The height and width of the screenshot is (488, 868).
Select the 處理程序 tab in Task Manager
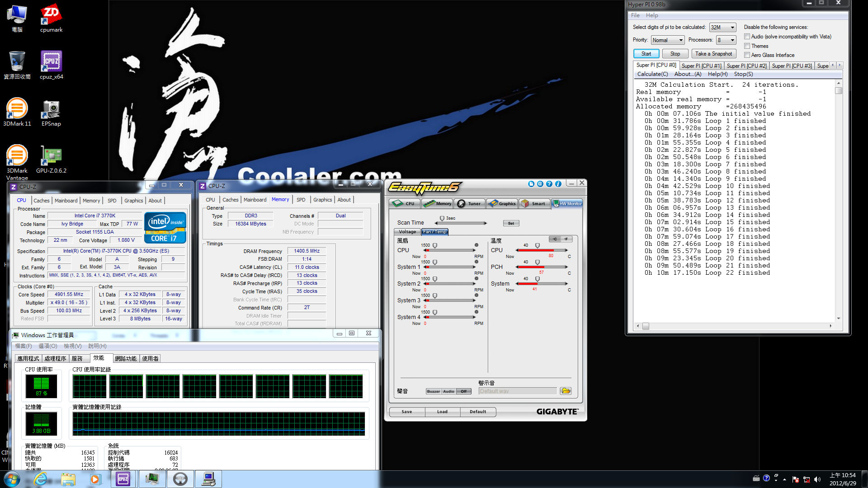(55, 359)
